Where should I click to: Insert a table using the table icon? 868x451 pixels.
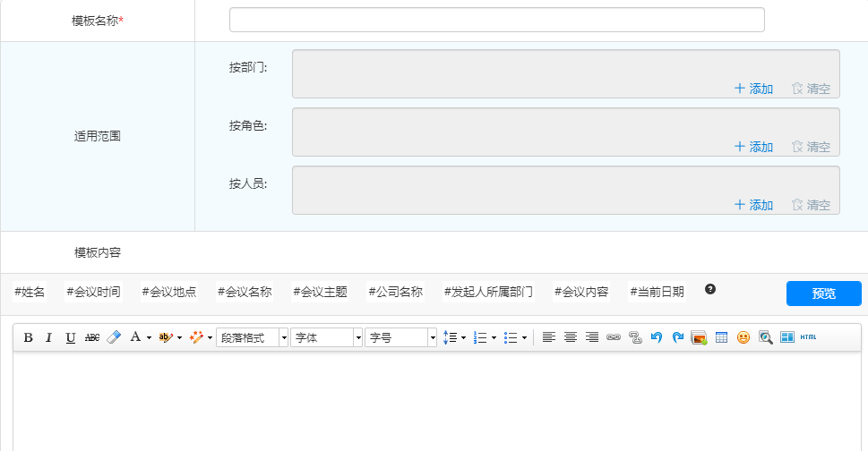721,337
